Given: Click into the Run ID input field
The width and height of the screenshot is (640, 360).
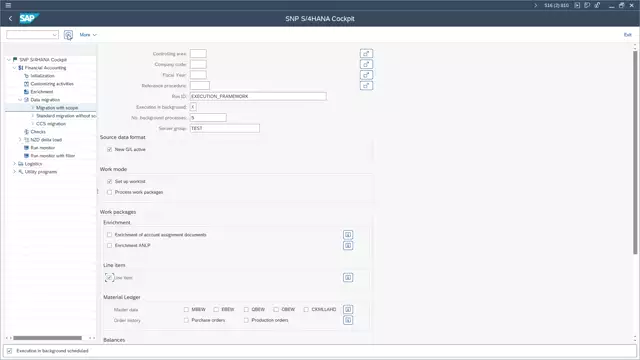Looking at the screenshot, I should [x=258, y=96].
